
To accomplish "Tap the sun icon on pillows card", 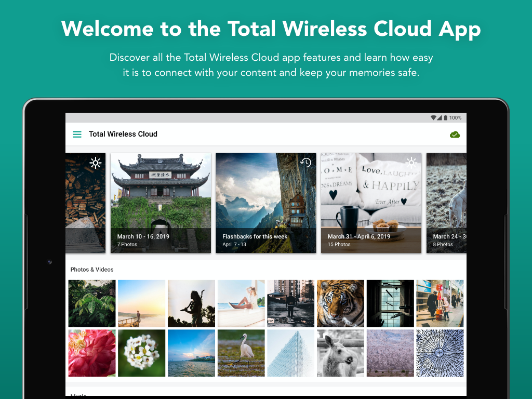I will [411, 163].
